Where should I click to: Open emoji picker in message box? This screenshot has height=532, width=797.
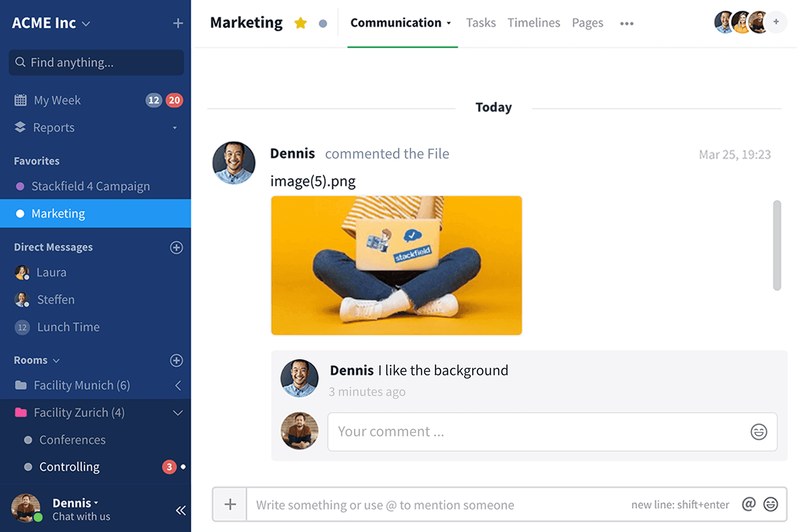[x=771, y=505]
